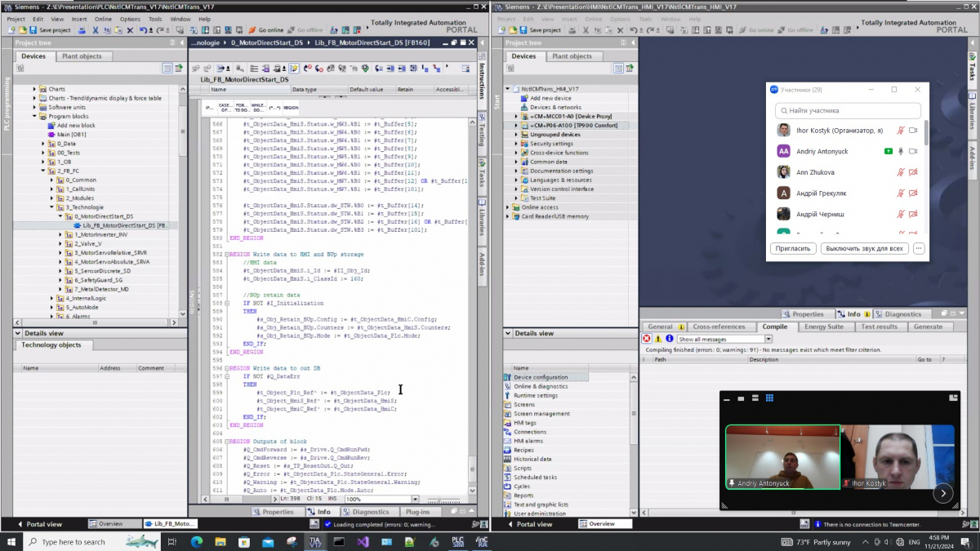Toggle the muted microphone icon for Андрій Грекуляк

point(901,193)
